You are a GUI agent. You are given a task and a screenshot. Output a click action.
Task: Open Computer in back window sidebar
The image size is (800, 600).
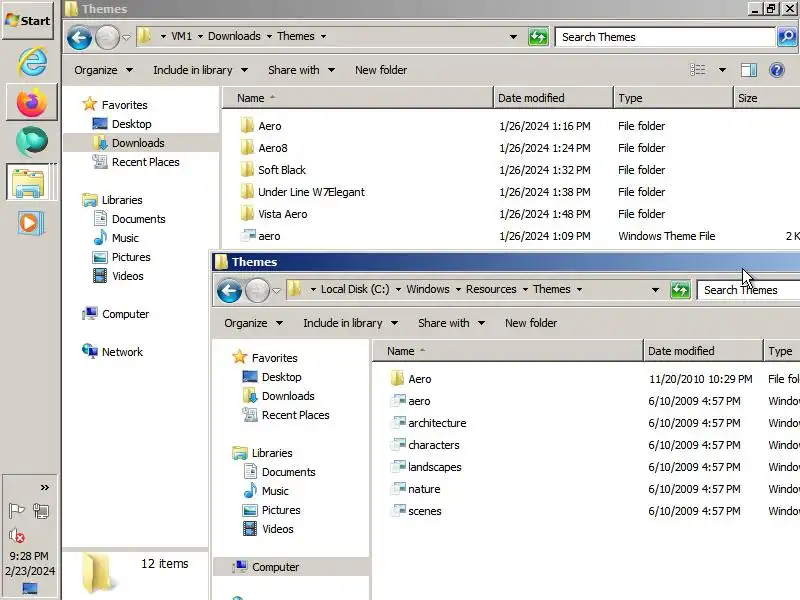126,314
